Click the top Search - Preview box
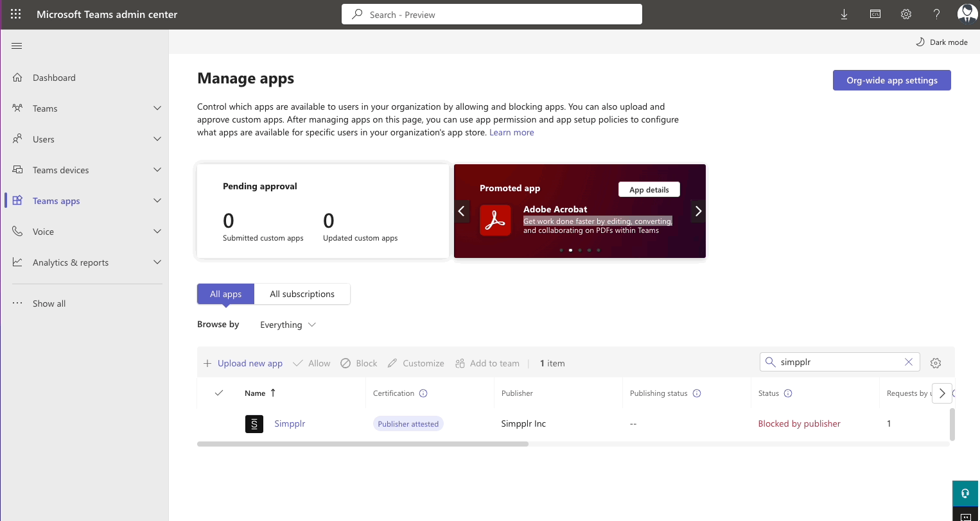This screenshot has height=521, width=980. (x=492, y=14)
